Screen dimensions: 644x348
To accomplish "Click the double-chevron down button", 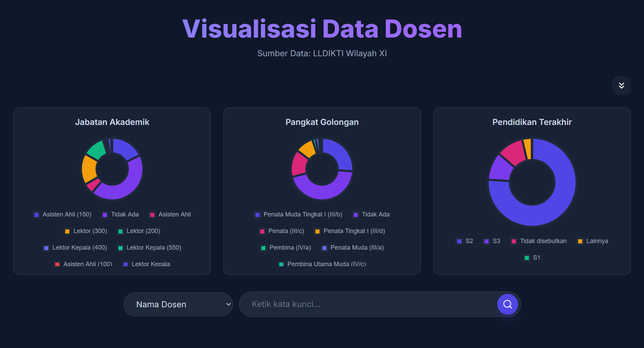I will (621, 85).
